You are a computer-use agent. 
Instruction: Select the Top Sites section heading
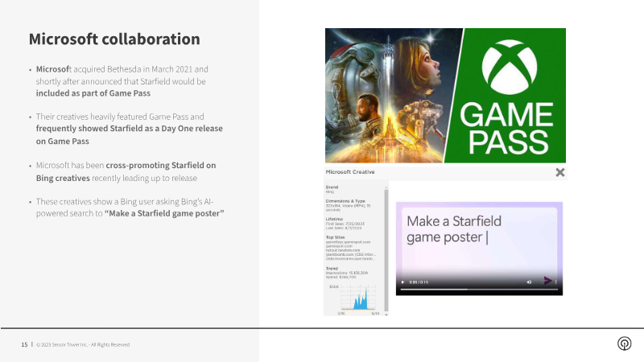[336, 237]
